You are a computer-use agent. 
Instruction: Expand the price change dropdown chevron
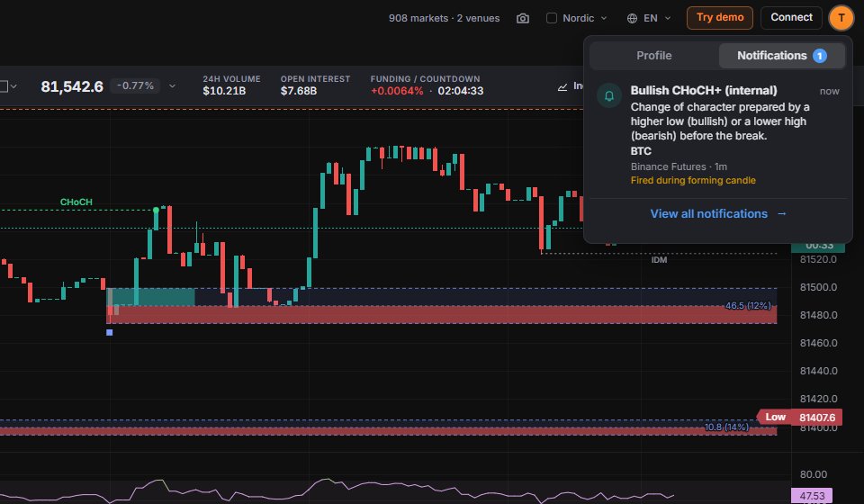coord(172,85)
